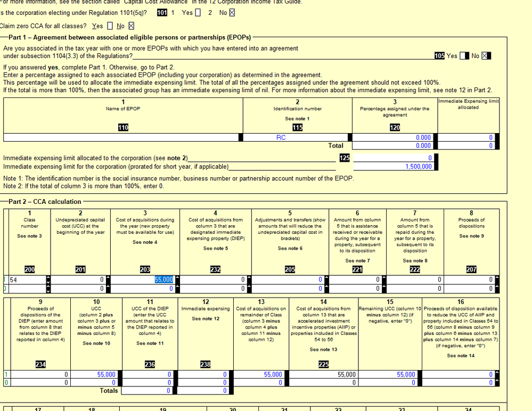Click column 13 value 55,000 in row 1
The image size is (532, 411).
[259, 374]
